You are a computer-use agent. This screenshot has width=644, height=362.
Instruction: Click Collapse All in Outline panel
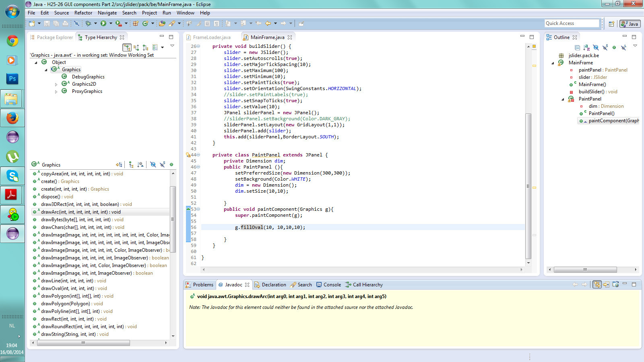click(x=577, y=47)
